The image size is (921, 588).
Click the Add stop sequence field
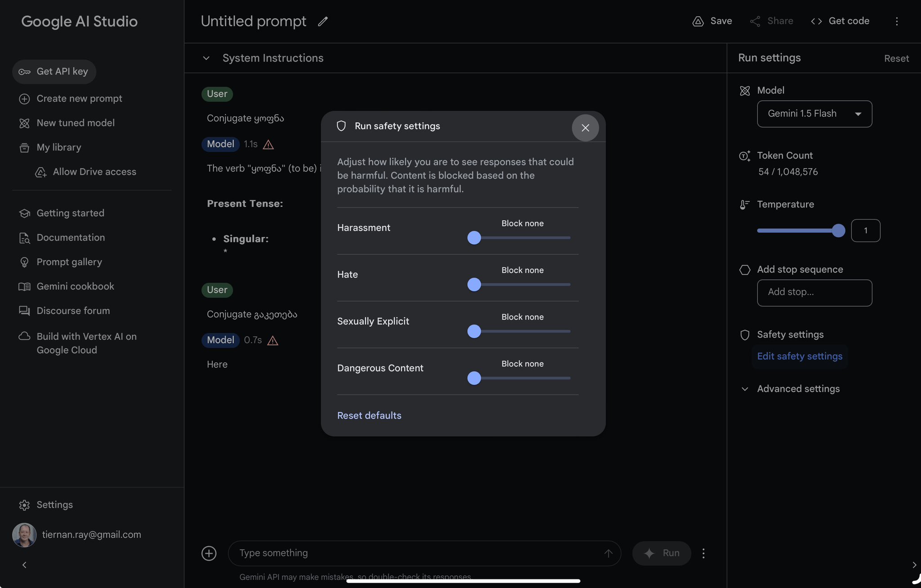[814, 293]
